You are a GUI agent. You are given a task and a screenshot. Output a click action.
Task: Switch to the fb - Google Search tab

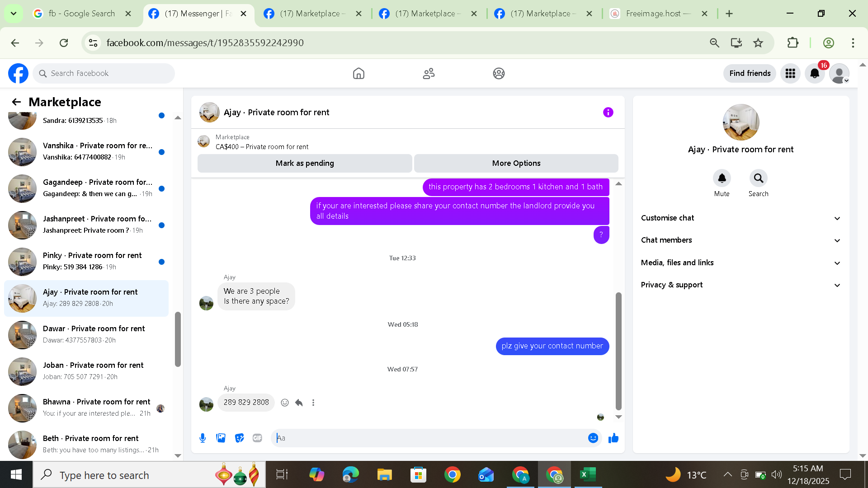[83, 14]
